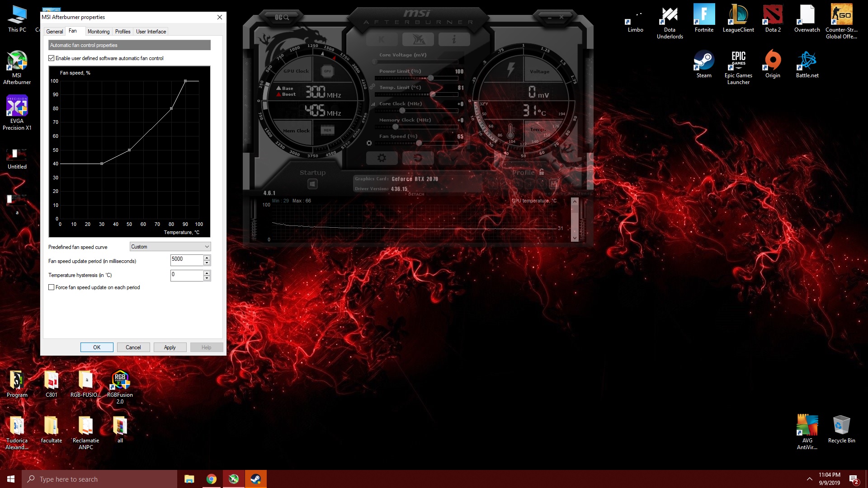Select the Origin desktop shortcut
This screenshot has height=488, width=868.
(x=773, y=64)
